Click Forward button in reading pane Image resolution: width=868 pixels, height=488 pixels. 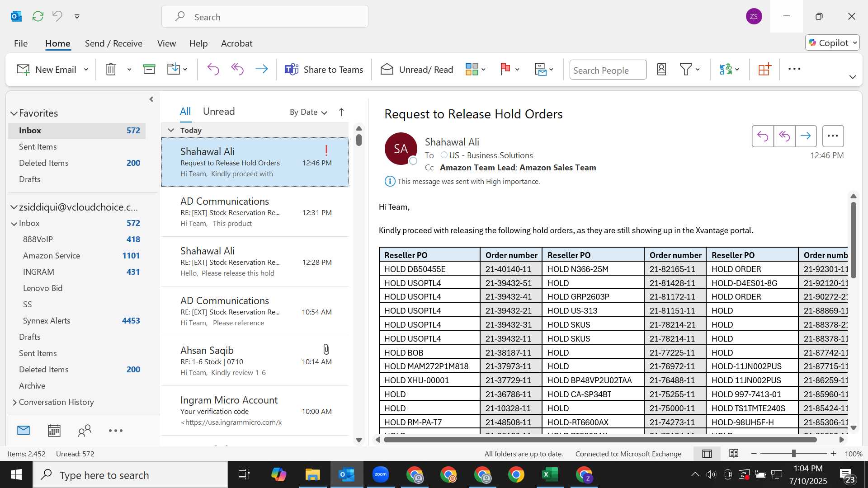click(x=806, y=136)
